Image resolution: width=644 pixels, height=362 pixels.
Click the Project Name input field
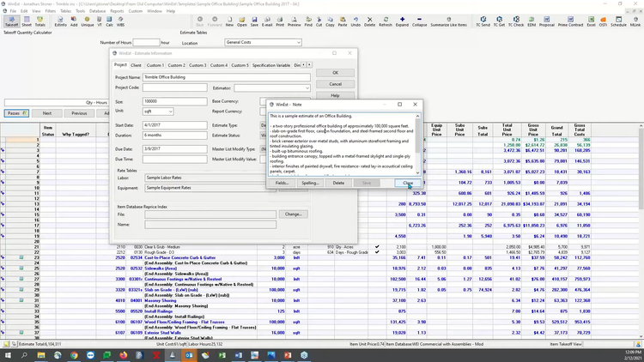[225, 77]
